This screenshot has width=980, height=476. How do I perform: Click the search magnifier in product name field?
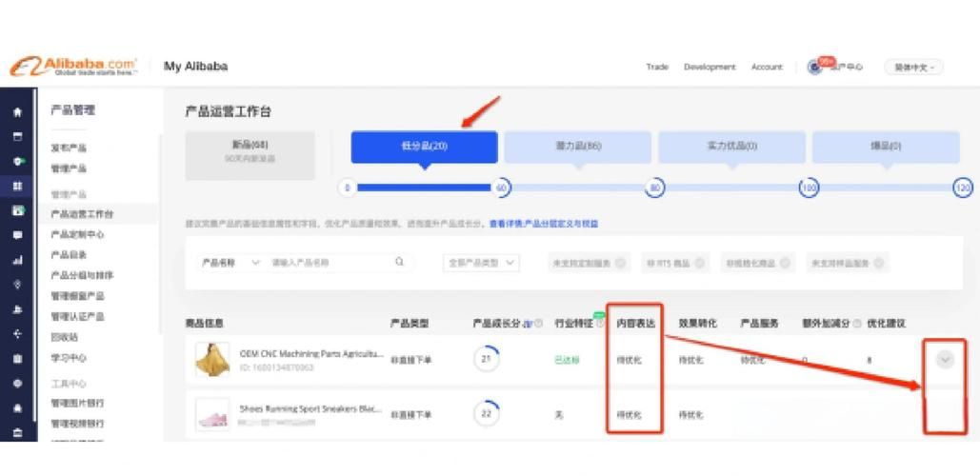coord(399,263)
